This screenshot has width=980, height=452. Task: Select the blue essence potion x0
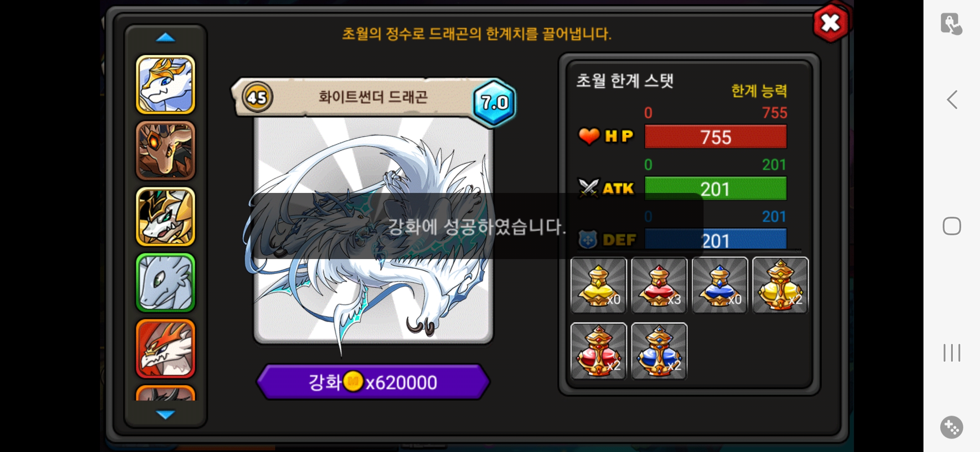point(720,285)
